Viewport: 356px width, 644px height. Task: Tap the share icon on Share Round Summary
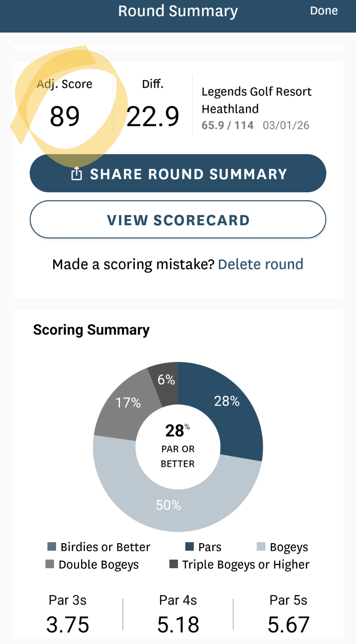pyautogui.click(x=77, y=174)
